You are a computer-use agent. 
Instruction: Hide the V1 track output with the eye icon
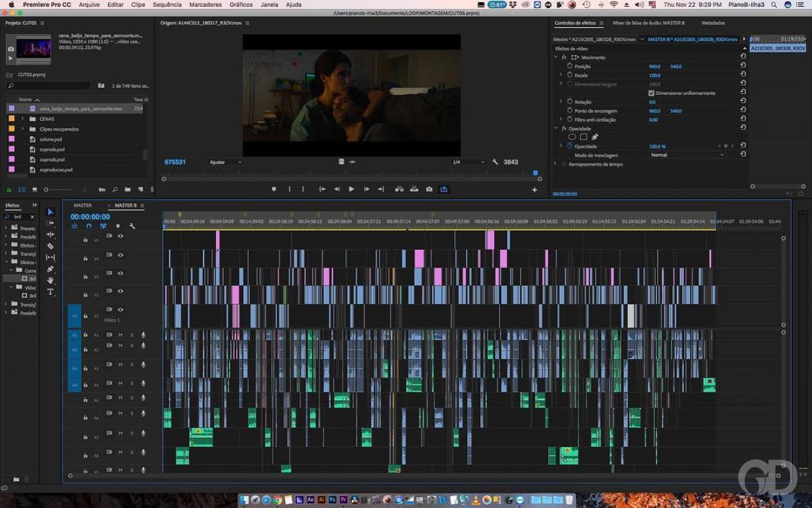(x=120, y=310)
